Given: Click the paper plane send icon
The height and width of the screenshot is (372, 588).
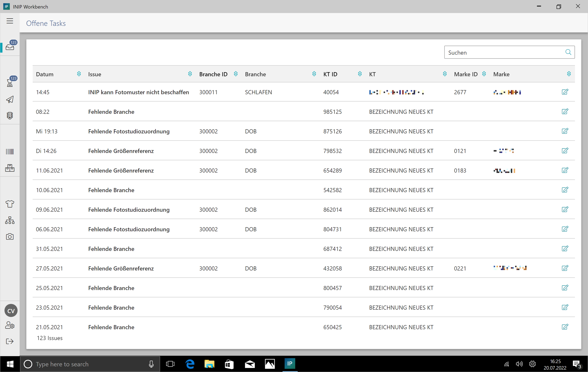Looking at the screenshot, I should coord(10,99).
